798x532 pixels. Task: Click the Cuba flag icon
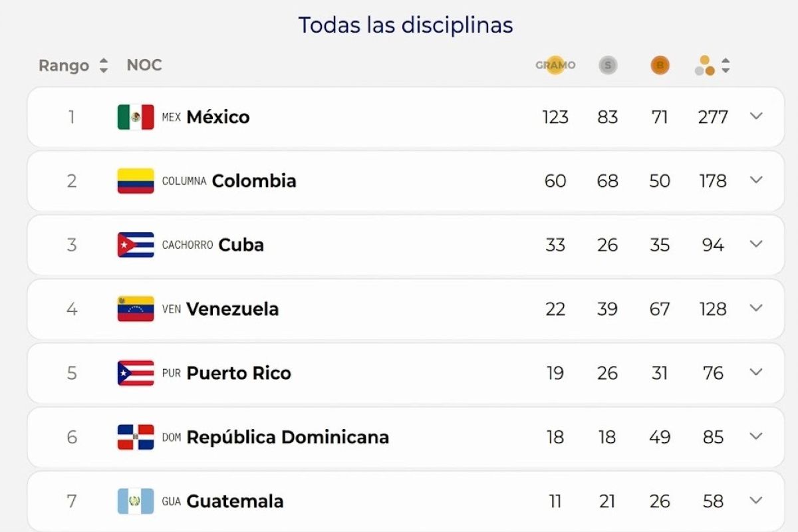[x=136, y=245]
